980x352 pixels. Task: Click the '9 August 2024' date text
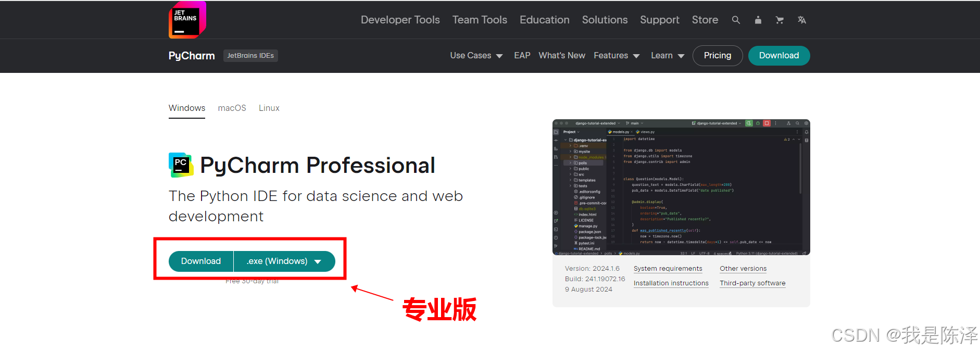tap(588, 290)
